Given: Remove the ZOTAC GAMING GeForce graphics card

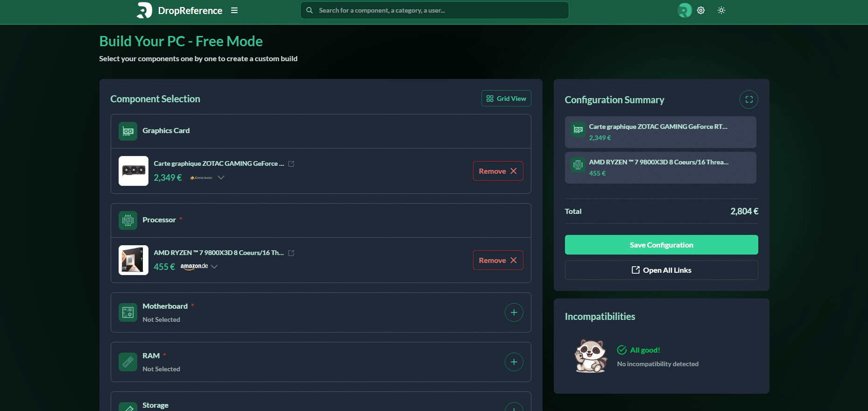Looking at the screenshot, I should tap(498, 171).
